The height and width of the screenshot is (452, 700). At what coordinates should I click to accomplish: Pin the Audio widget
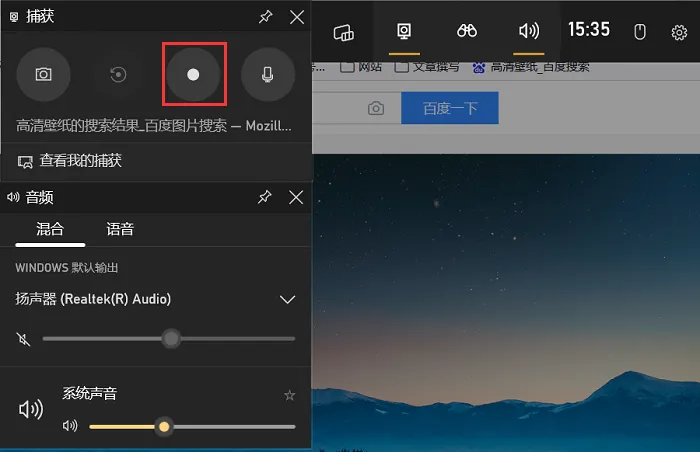265,197
